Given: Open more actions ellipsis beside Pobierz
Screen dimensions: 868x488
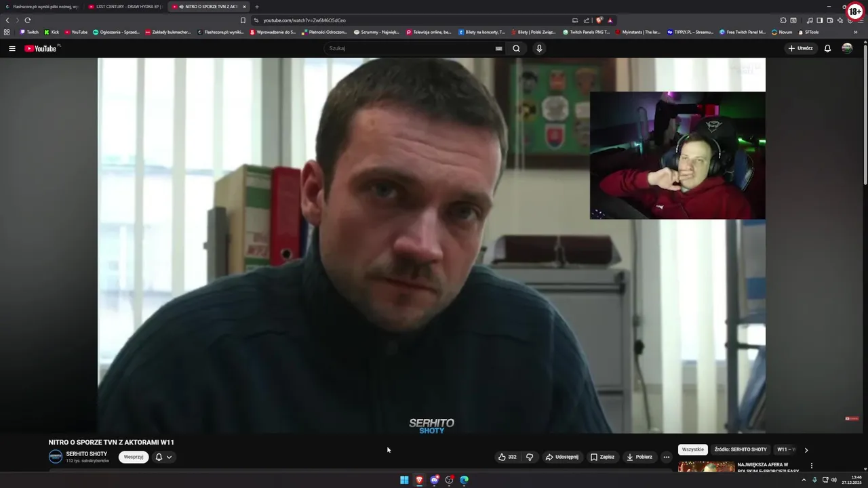Looking at the screenshot, I should point(666,457).
